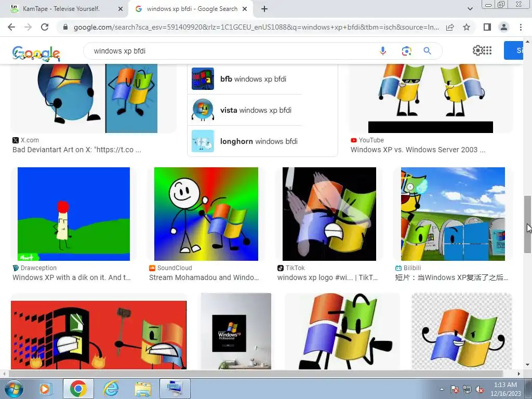Close the Google Search tab
Viewport: 532px width, 399px height.
click(245, 9)
